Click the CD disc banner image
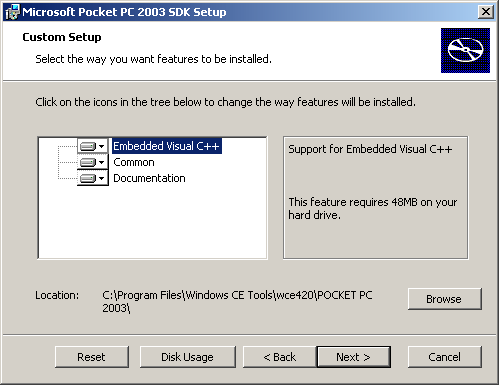499x385 pixels. [465, 50]
